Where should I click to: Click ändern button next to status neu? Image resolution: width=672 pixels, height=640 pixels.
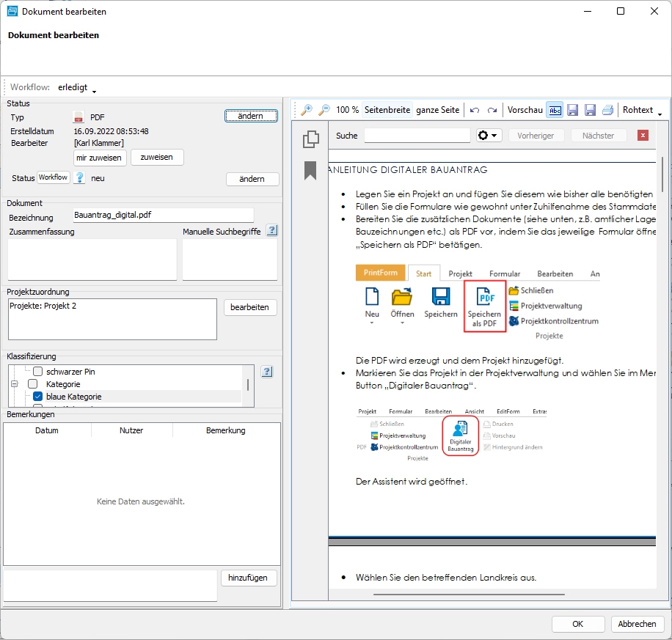click(x=252, y=179)
